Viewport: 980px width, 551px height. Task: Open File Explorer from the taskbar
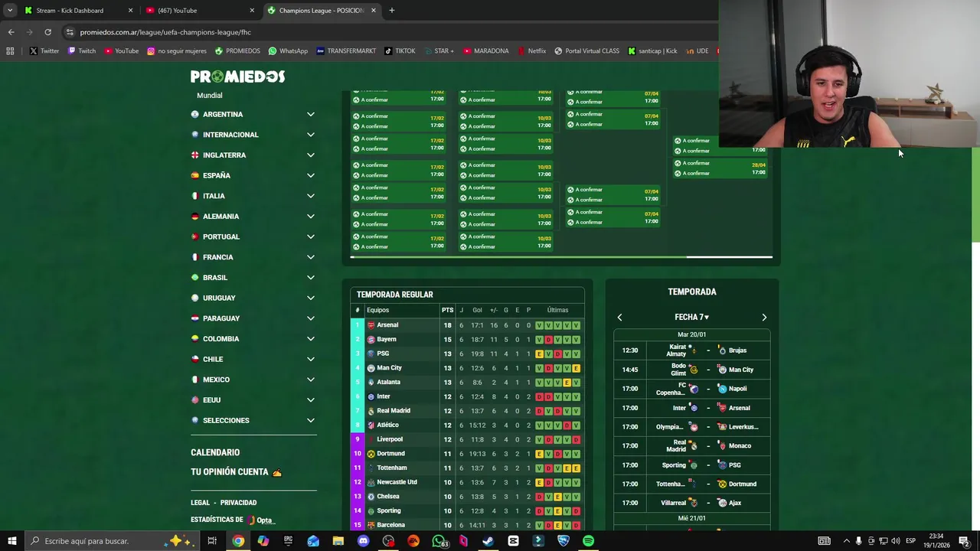tap(338, 541)
